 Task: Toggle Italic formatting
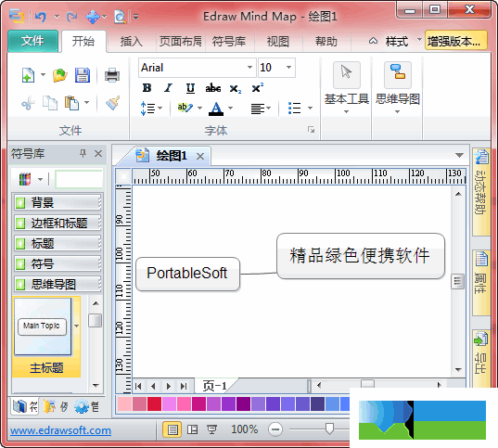(169, 88)
